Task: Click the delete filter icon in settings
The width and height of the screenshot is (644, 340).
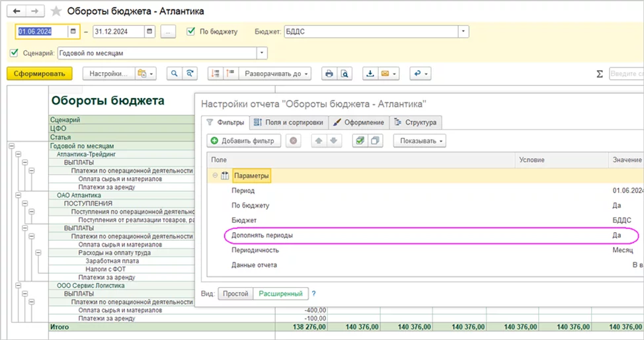Action: 294,141
